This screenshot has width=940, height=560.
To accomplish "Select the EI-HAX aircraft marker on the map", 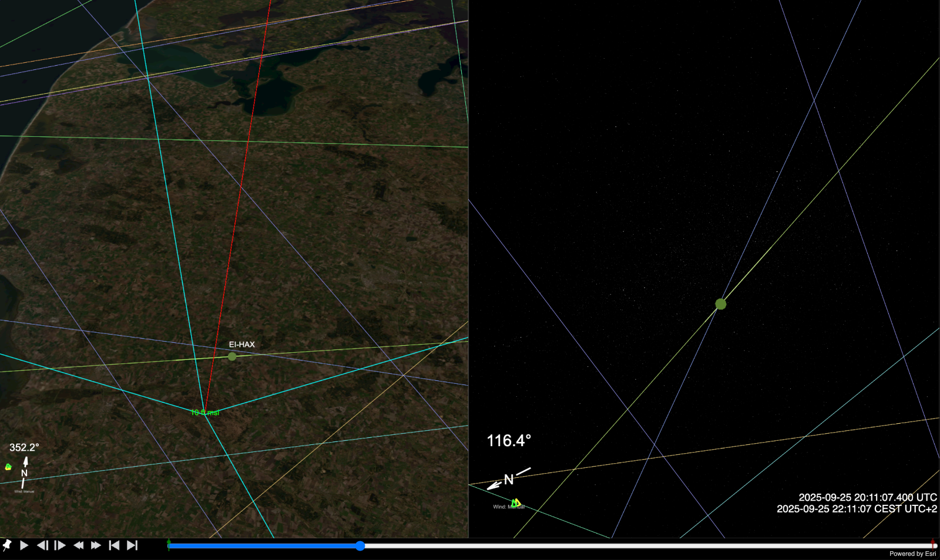I will click(x=232, y=356).
